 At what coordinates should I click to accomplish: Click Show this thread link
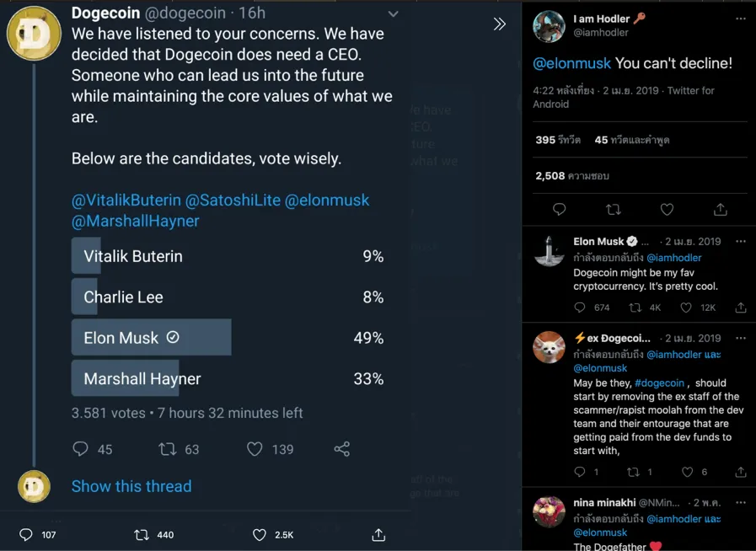(x=131, y=486)
